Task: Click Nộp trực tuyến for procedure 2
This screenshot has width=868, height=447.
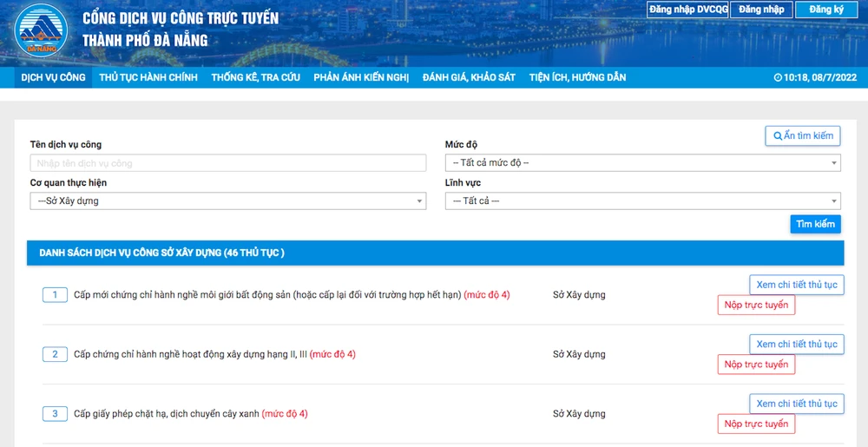Action: 756,365
